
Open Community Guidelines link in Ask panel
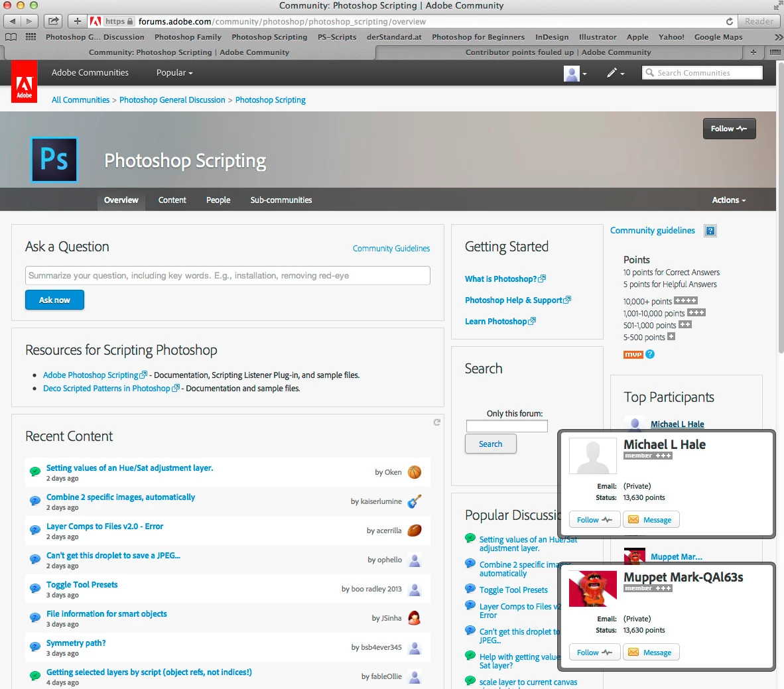pos(391,249)
